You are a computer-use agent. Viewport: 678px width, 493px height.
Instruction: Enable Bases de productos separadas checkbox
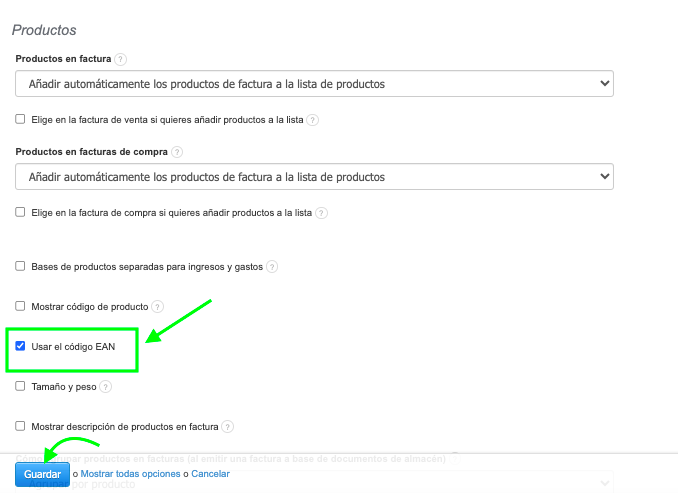pyautogui.click(x=20, y=266)
